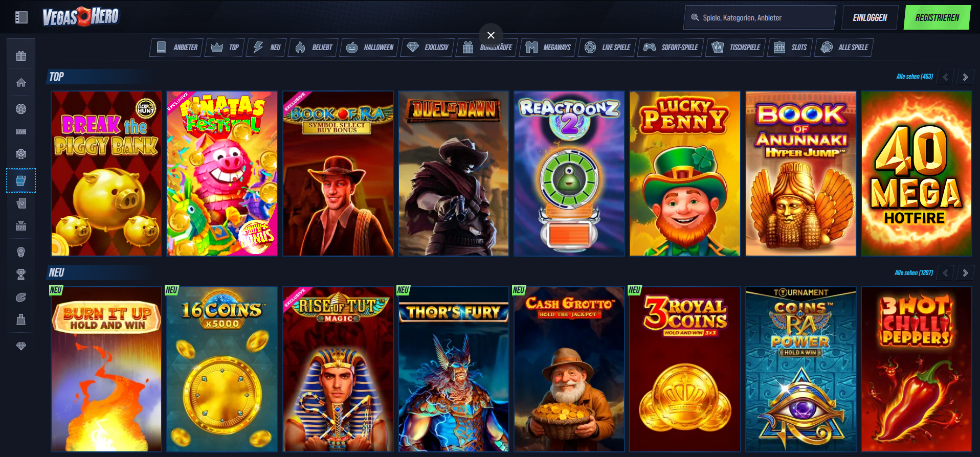Viewport: 980px width, 457px height.
Task: Open 16 Coins x5000 game tile
Action: pos(222,370)
